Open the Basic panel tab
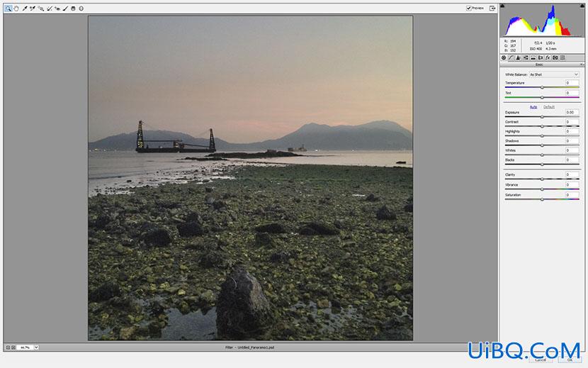 point(504,58)
